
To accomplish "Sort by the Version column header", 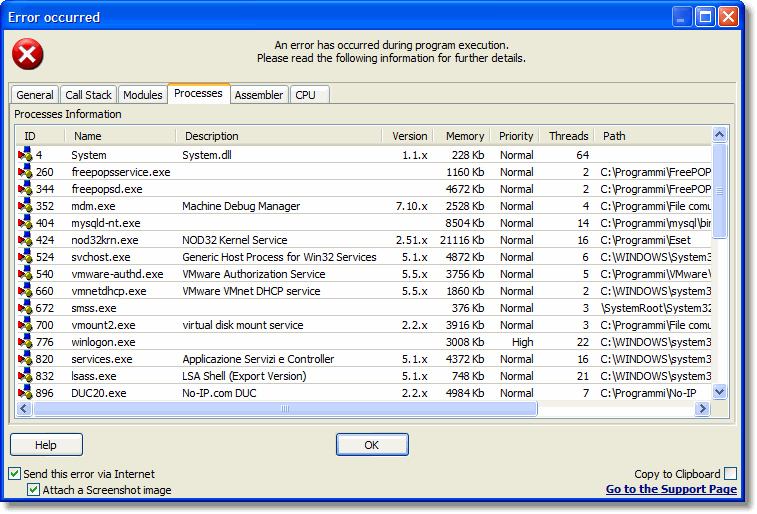I will pyautogui.click(x=407, y=136).
